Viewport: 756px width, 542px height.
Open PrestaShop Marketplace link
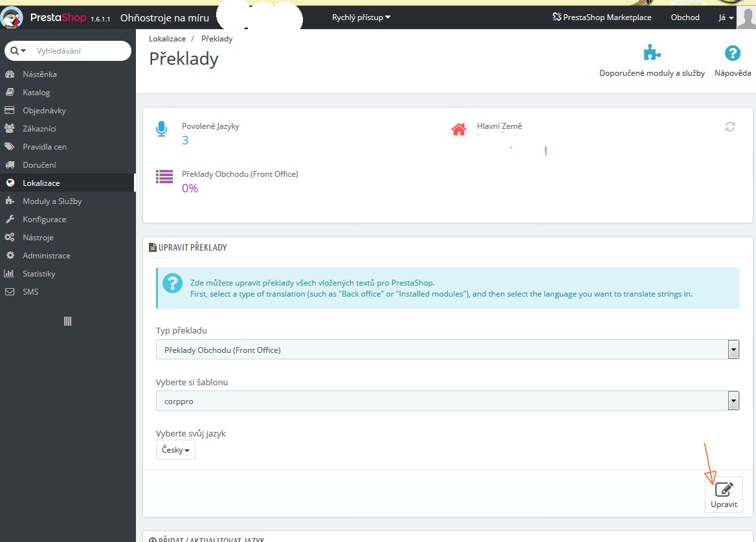tap(602, 17)
